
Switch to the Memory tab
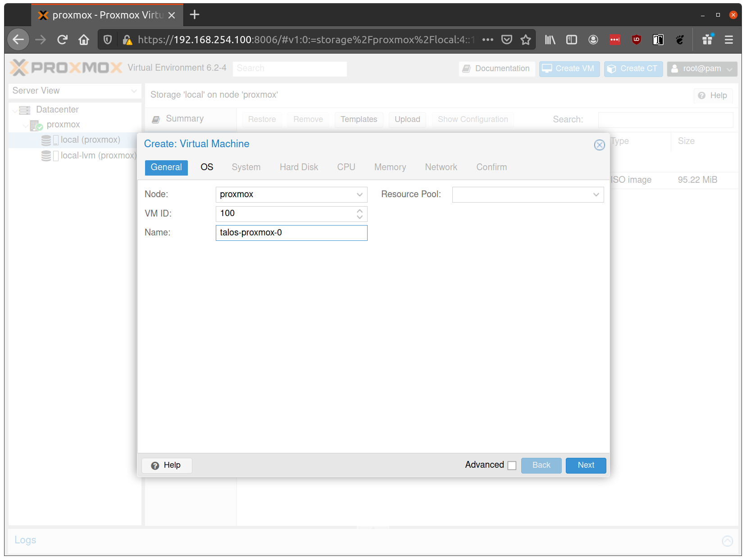pos(390,167)
